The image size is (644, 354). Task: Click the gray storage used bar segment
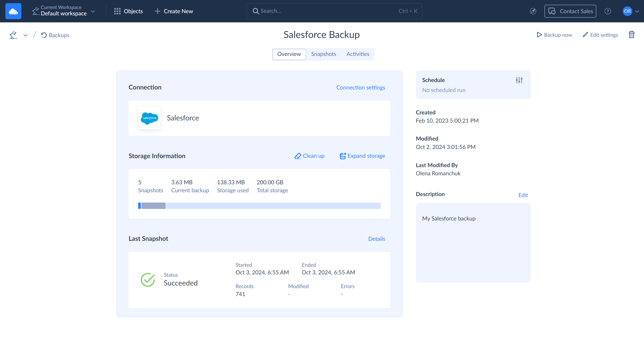pyautogui.click(x=154, y=206)
